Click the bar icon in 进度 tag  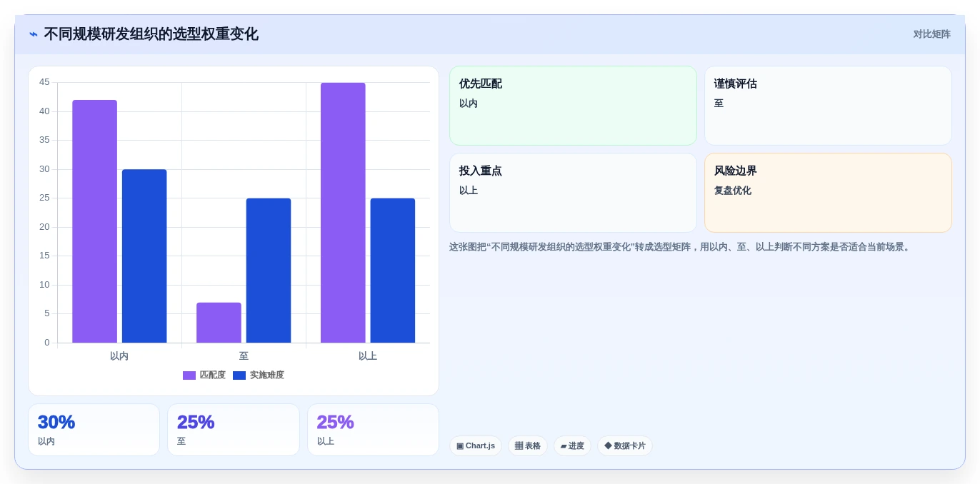564,446
